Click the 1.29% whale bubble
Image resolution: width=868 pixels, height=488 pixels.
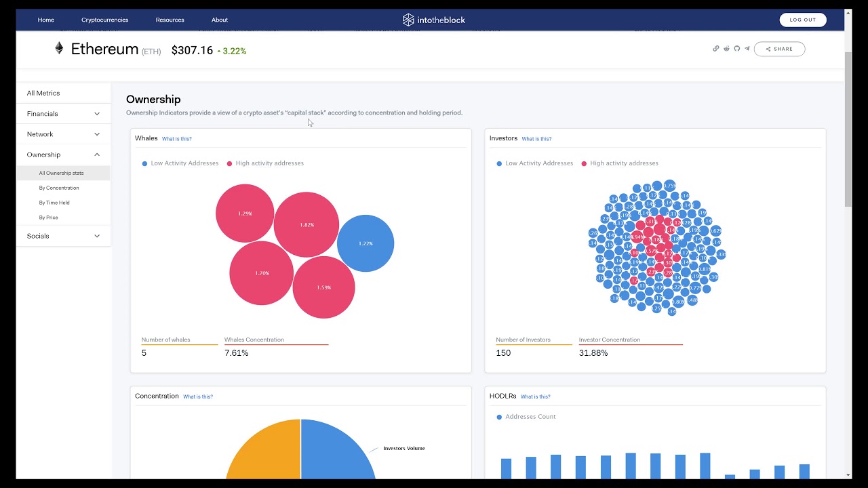(245, 213)
